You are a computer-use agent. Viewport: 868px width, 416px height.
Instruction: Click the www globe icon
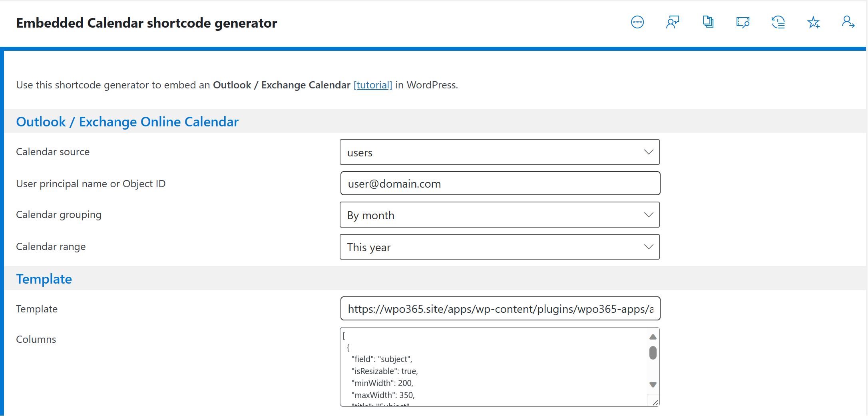pos(637,22)
